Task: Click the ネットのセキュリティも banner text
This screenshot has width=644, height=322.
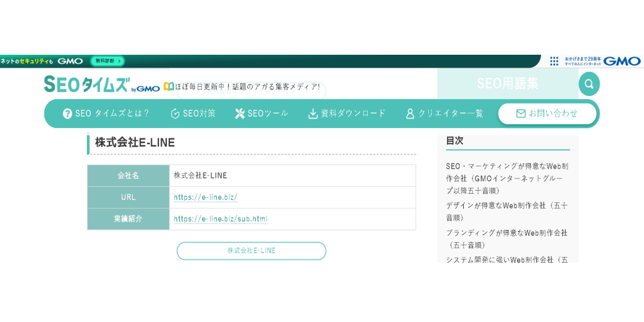Action: [27, 61]
